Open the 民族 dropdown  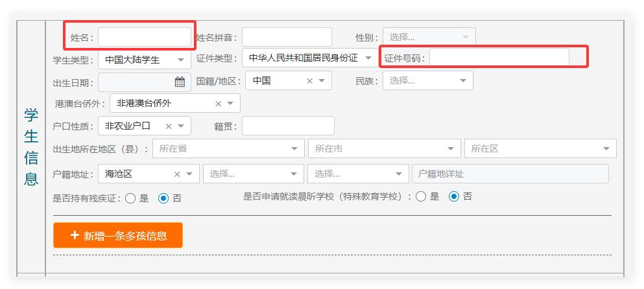[x=428, y=80]
